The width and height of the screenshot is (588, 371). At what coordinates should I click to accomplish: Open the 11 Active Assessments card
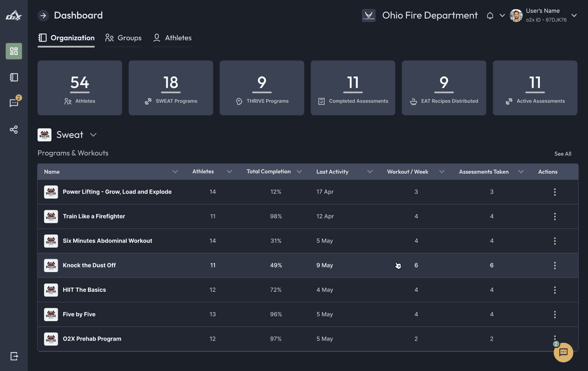(x=535, y=88)
